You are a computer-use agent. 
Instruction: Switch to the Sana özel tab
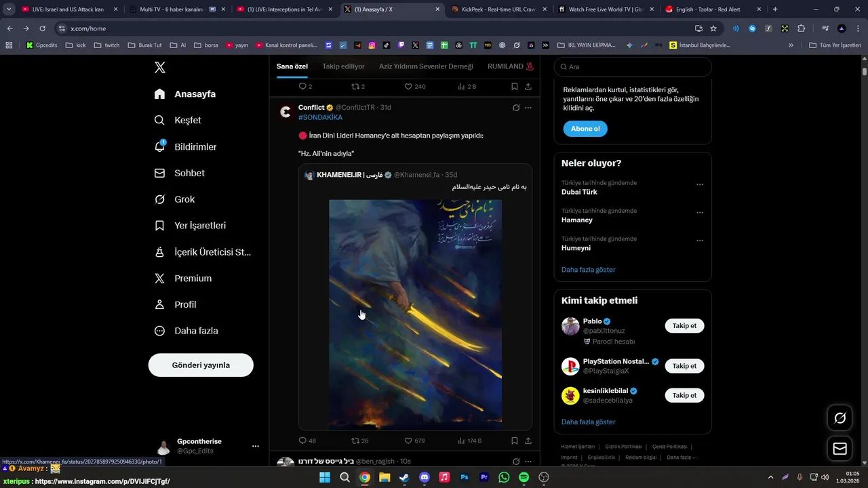[x=292, y=66]
